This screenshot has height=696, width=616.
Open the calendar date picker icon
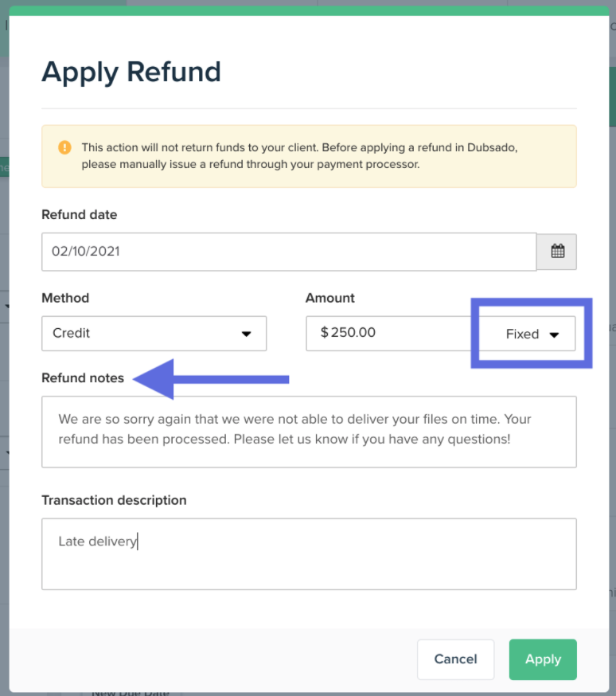tap(556, 251)
